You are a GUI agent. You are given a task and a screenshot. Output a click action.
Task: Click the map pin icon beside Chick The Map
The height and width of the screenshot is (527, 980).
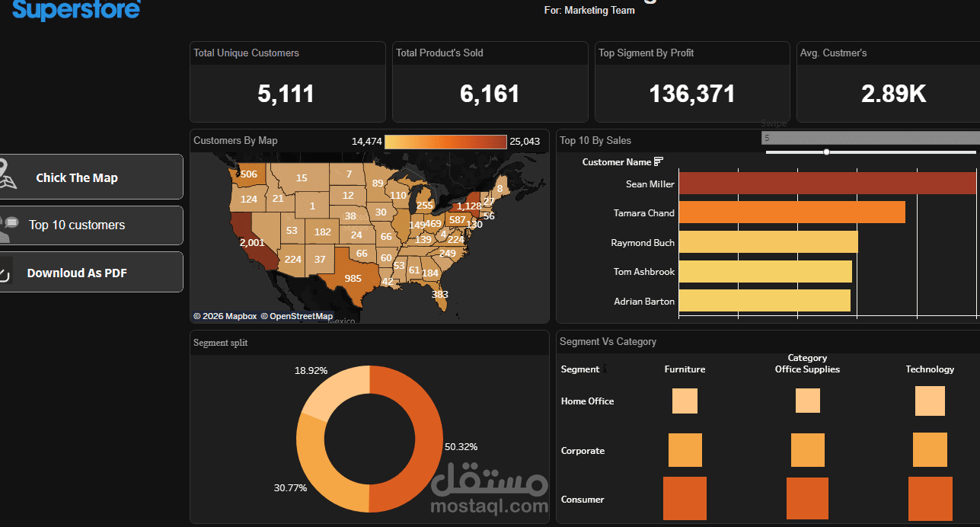(x=6, y=174)
